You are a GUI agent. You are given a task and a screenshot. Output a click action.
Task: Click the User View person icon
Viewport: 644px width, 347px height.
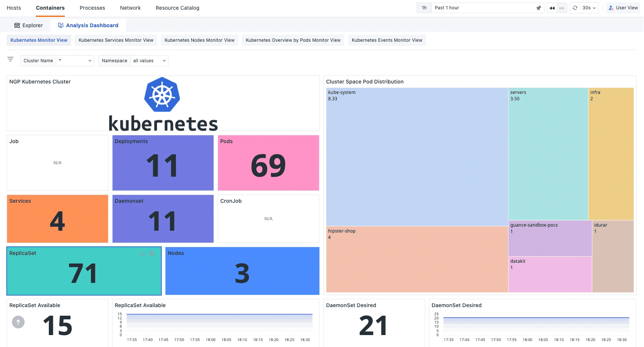[x=611, y=8]
